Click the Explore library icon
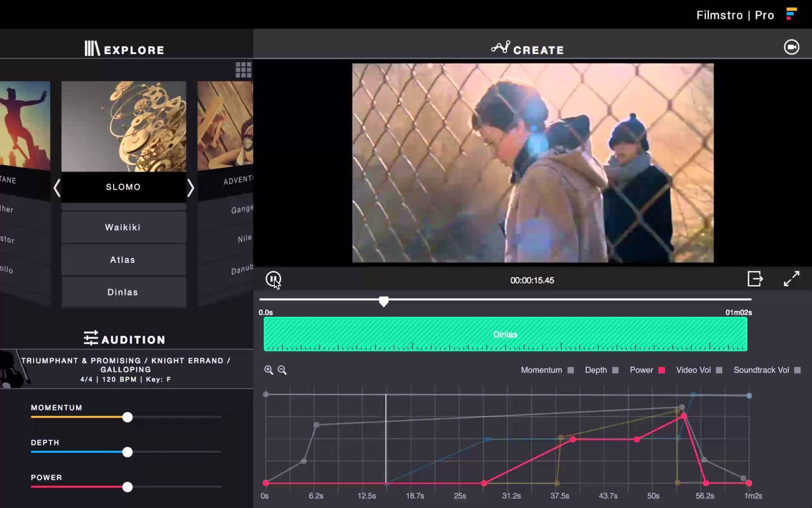The width and height of the screenshot is (812, 508). coord(92,48)
